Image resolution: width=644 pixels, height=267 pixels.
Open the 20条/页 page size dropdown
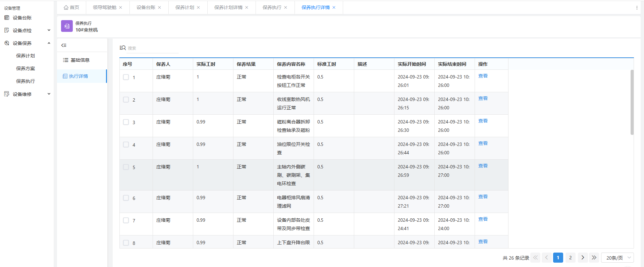pyautogui.click(x=618, y=258)
